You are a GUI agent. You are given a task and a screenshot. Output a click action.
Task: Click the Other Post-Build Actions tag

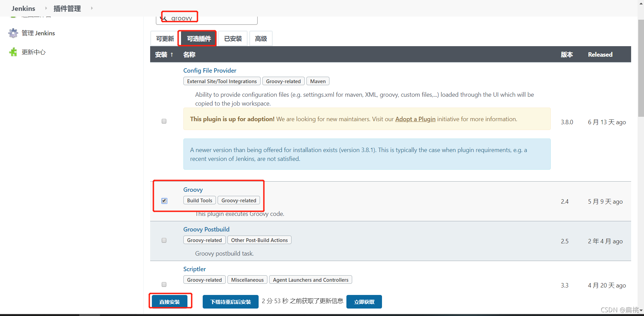tap(259, 240)
